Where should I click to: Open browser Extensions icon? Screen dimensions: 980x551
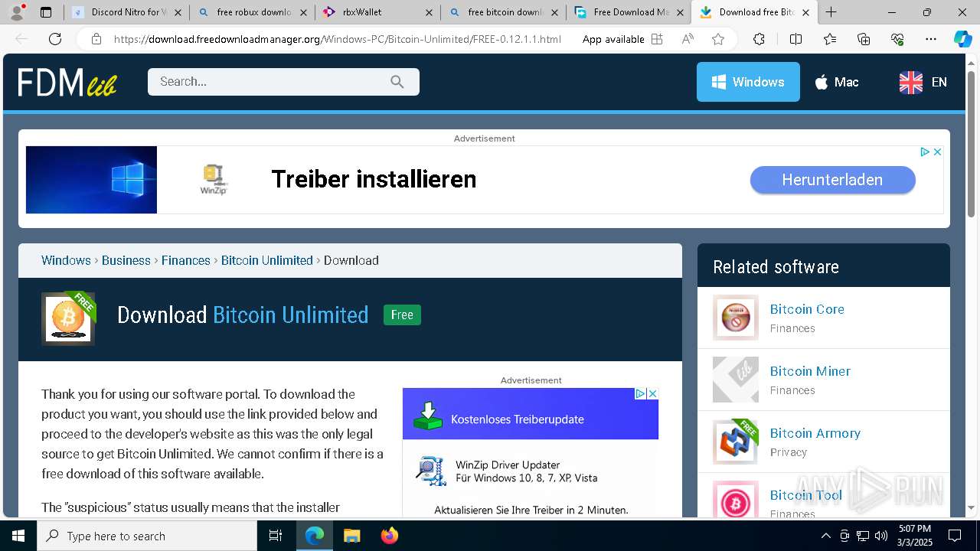pos(759,39)
